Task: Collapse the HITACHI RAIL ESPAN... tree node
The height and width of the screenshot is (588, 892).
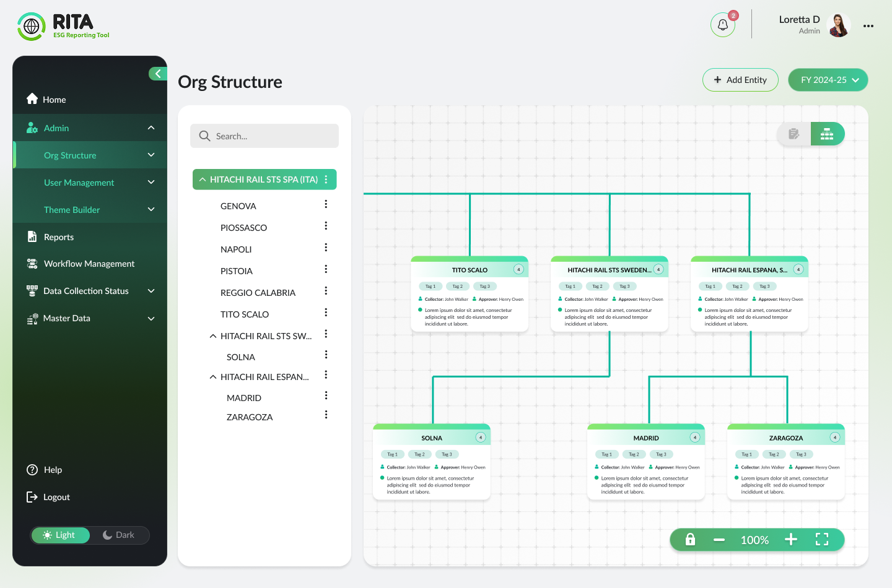Action: tap(213, 377)
